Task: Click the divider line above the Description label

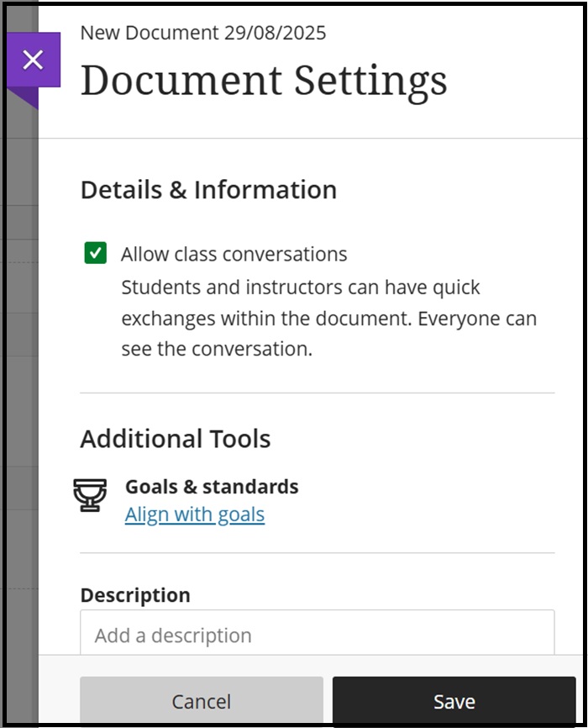Action: point(317,553)
